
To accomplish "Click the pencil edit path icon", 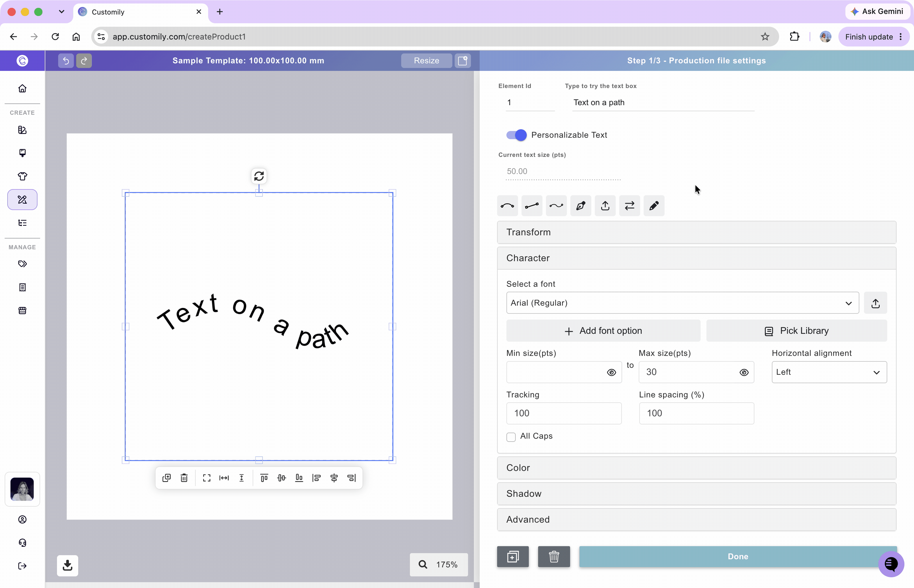I will (x=654, y=206).
